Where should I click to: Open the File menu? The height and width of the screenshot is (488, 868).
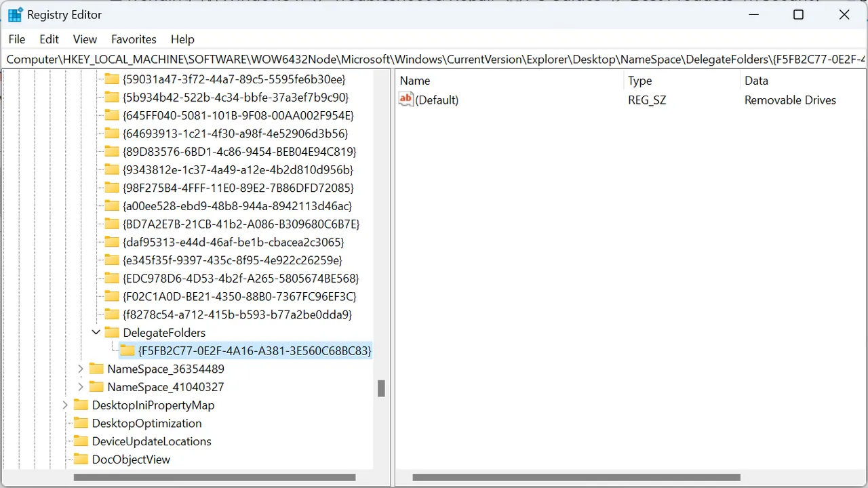(x=17, y=39)
